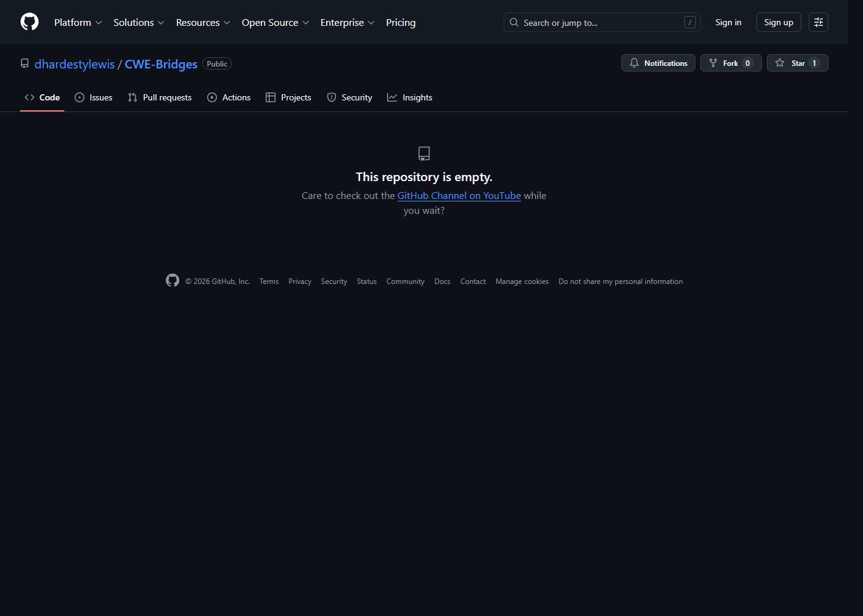863x616 pixels.
Task: Switch to the Code tab
Action: tap(42, 97)
